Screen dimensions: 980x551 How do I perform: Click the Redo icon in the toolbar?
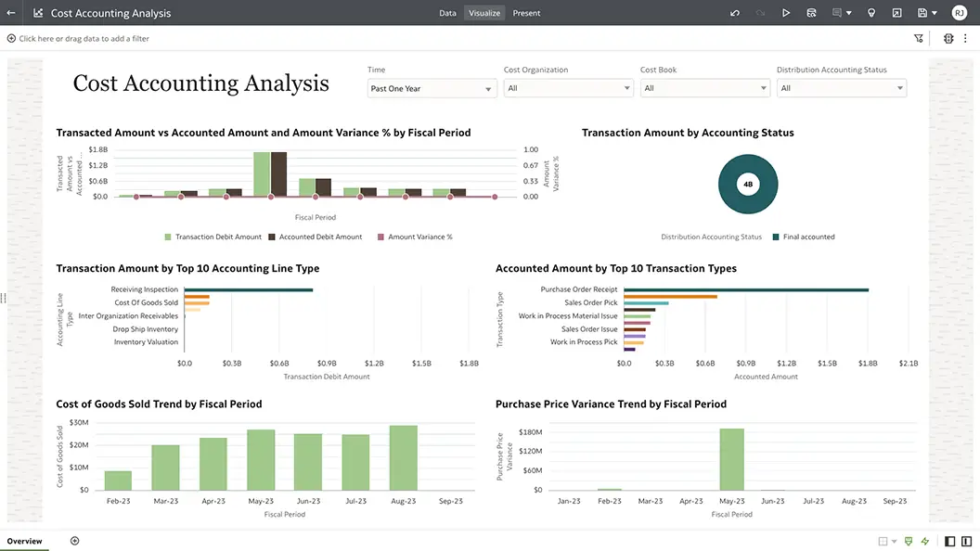(759, 13)
